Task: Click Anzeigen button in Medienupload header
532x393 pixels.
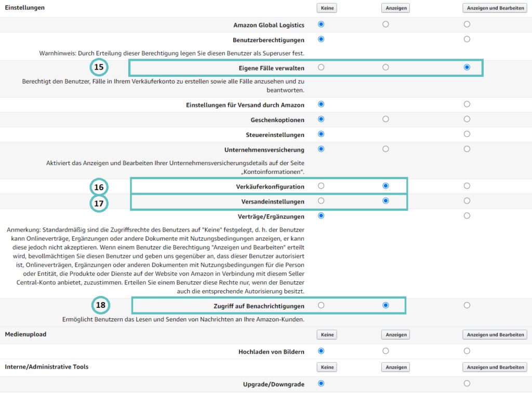Action: coord(395,335)
